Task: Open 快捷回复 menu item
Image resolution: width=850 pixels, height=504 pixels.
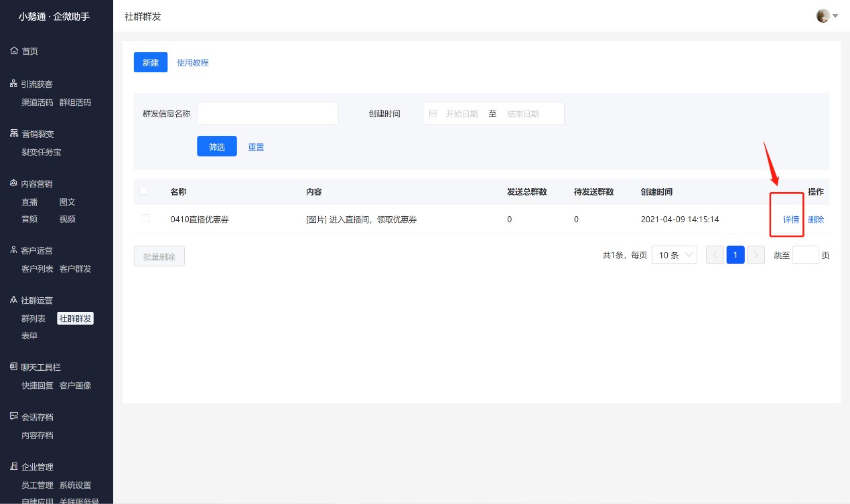Action: coord(38,386)
